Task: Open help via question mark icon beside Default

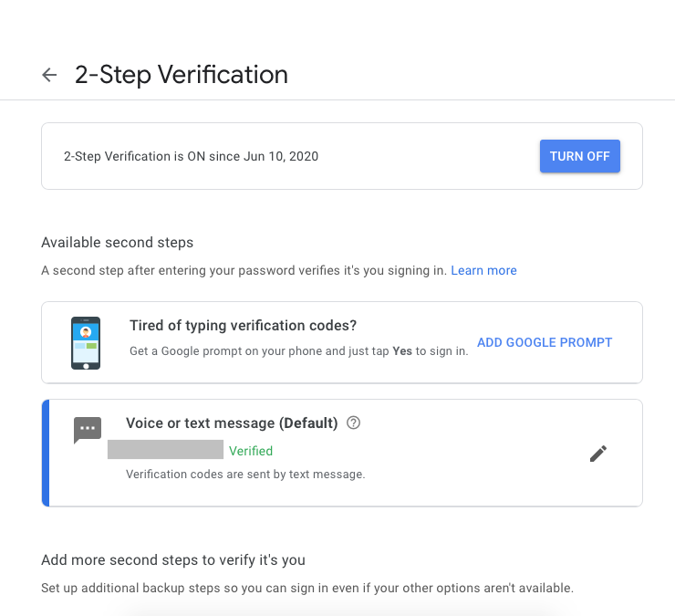Action: tap(353, 423)
